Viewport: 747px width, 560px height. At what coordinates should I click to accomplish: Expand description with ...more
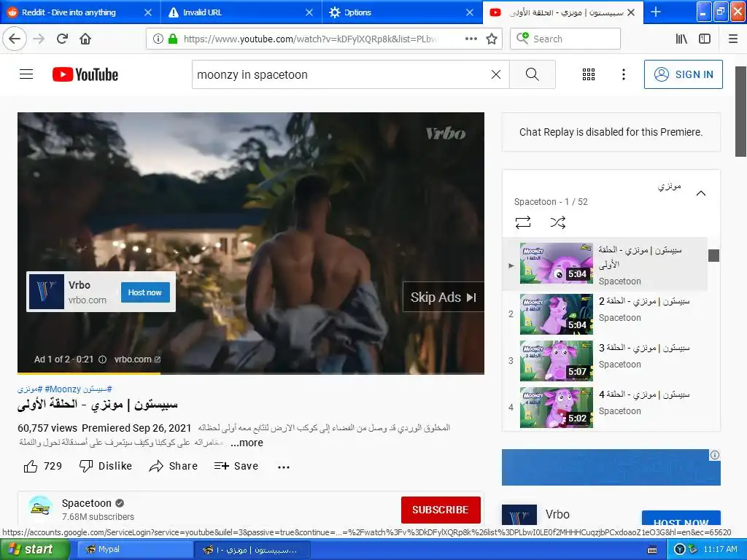[x=247, y=443]
